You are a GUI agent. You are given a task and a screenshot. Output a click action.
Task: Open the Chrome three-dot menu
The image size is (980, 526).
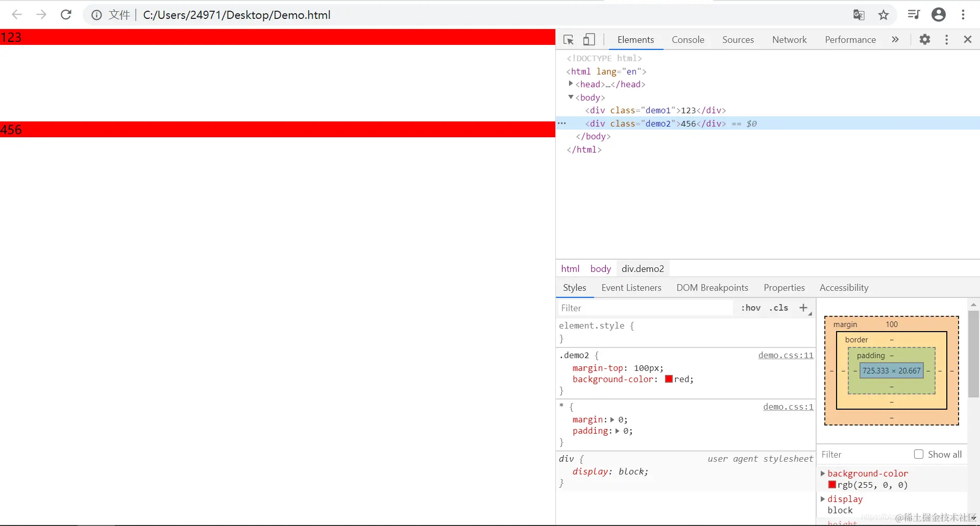(x=963, y=15)
